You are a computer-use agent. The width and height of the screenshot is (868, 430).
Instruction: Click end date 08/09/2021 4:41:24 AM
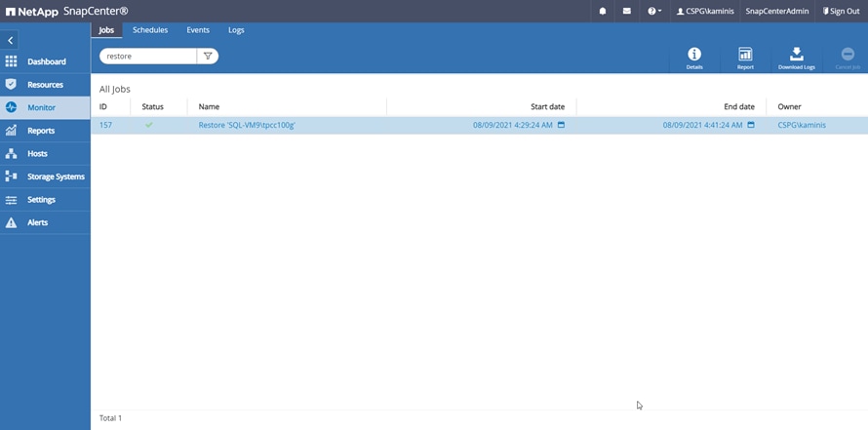click(x=702, y=125)
